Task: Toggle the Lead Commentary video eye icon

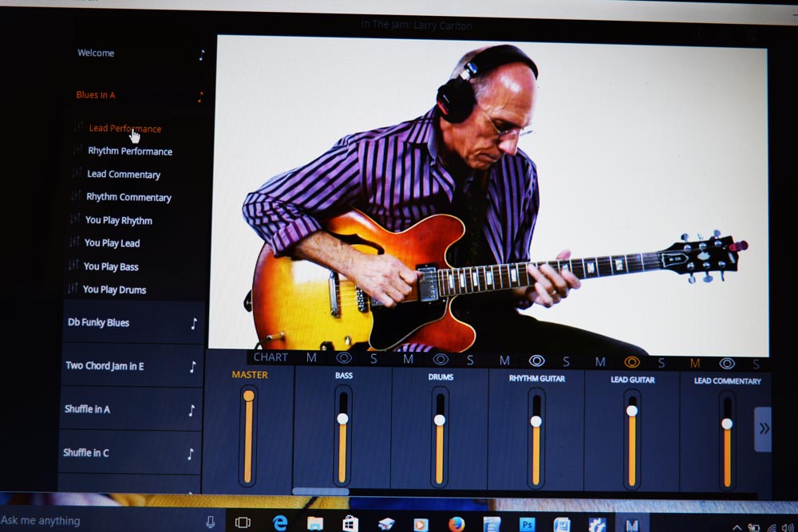Action: 727,363
